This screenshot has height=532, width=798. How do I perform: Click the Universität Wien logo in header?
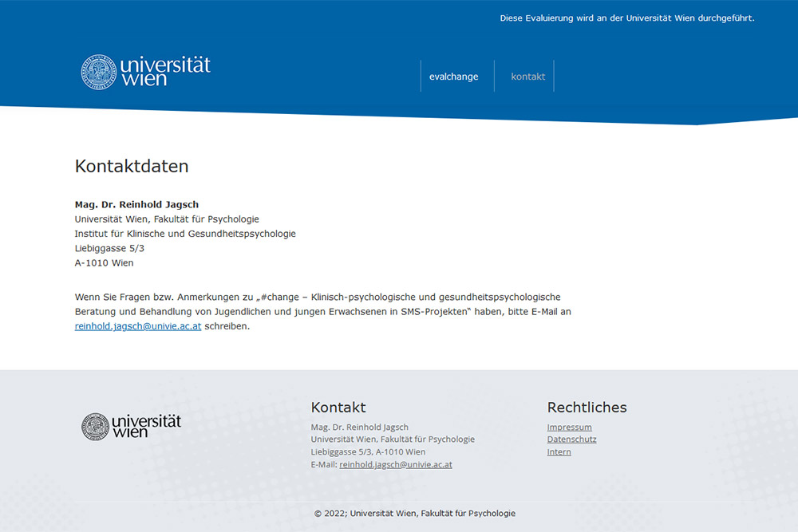[145, 72]
